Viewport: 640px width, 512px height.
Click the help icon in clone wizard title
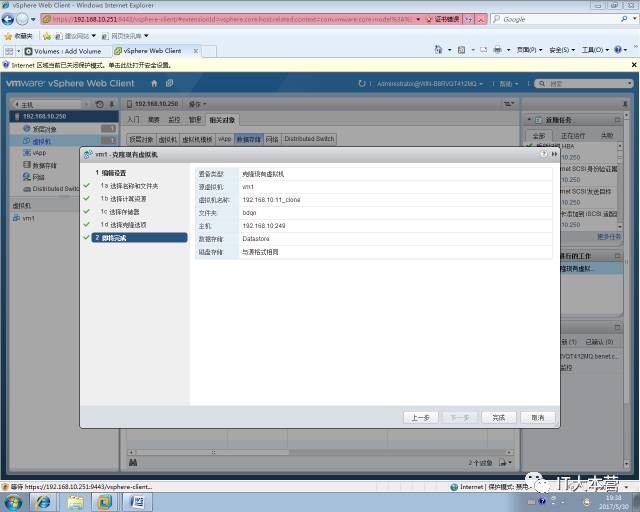tap(544, 154)
